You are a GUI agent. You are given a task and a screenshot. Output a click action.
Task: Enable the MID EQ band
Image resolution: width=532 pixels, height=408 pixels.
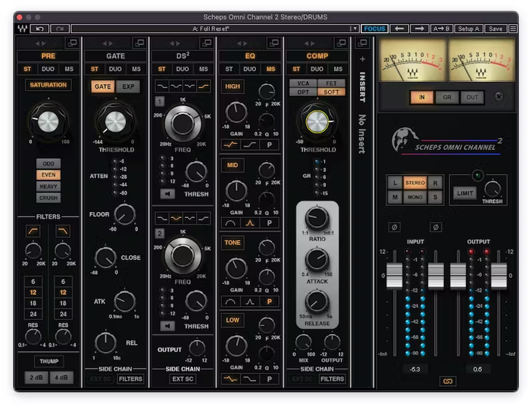coord(233,165)
